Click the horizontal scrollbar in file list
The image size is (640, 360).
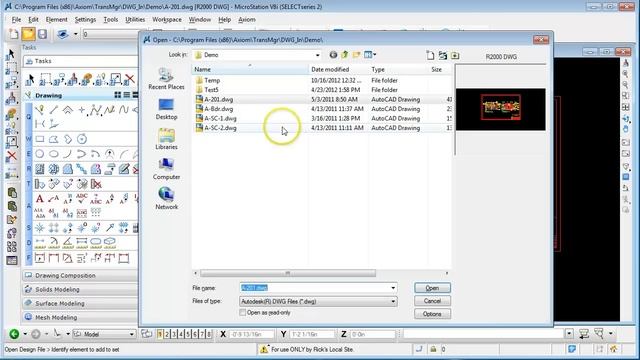point(288,273)
